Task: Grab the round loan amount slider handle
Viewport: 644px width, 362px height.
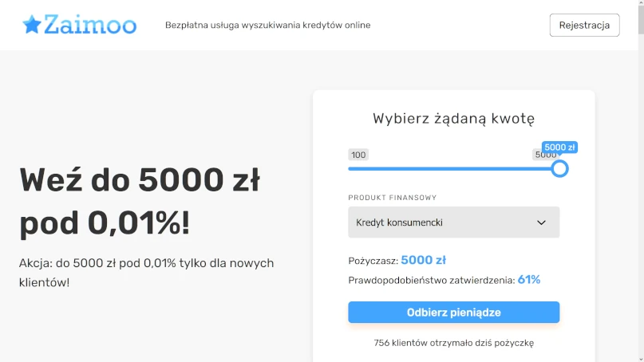Action: [x=559, y=168]
